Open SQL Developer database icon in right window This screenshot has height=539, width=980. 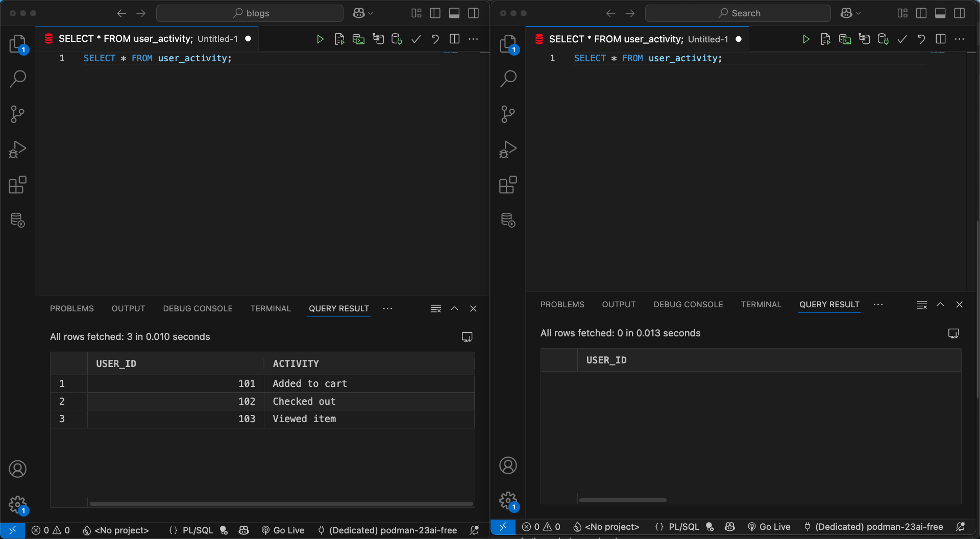[508, 220]
